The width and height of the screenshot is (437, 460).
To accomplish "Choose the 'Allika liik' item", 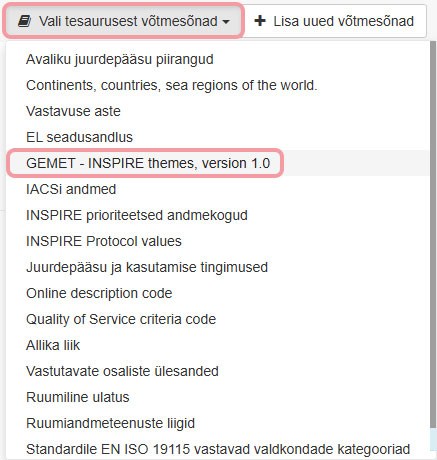I will pos(53,345).
